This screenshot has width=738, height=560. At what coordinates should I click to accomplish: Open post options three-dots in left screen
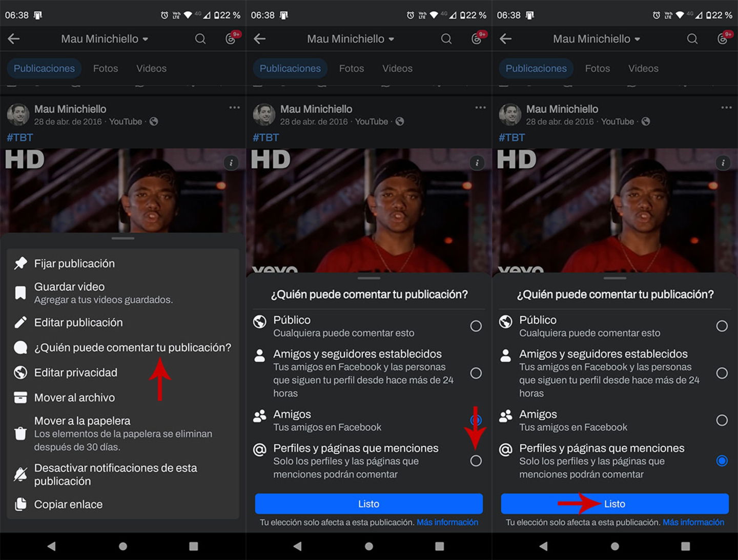pos(235,107)
